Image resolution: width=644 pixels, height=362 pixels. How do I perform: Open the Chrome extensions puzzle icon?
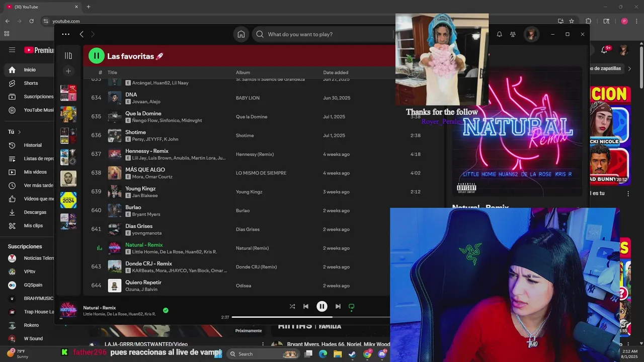coord(588,21)
